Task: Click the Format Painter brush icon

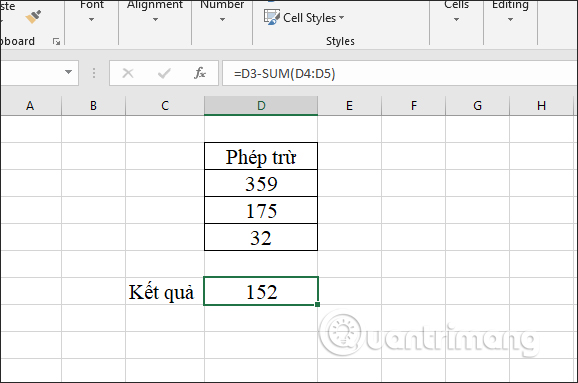Action: click(x=34, y=17)
